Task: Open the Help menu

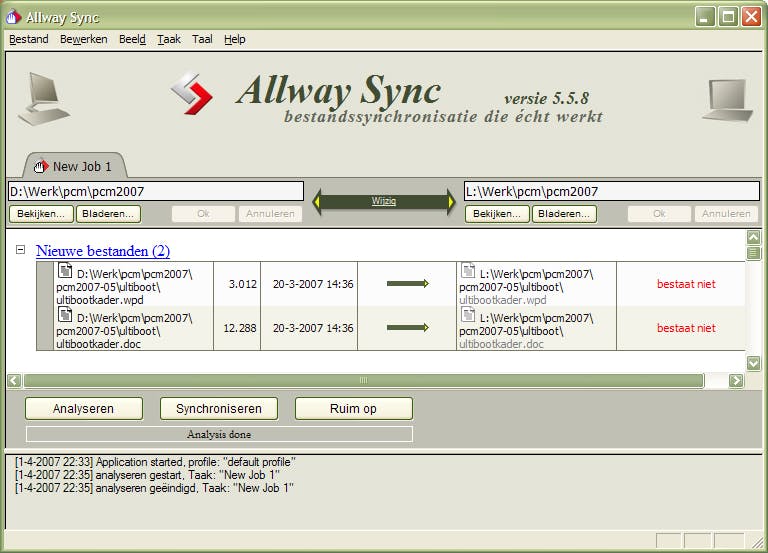Action: point(235,39)
